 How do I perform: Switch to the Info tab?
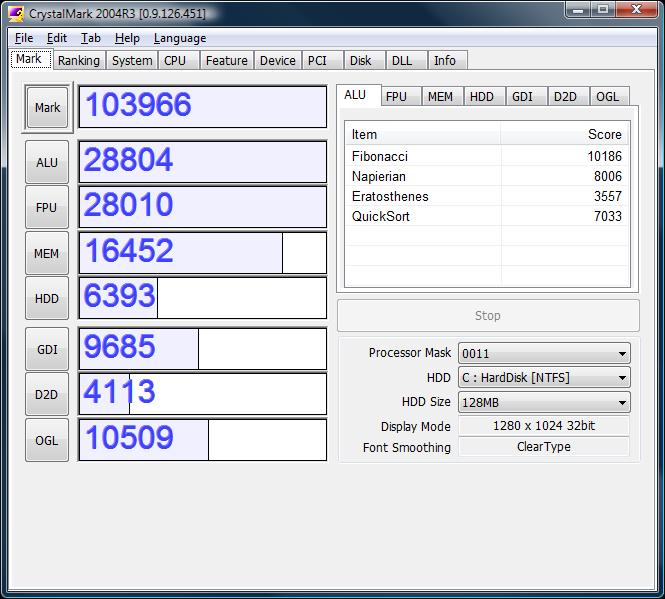pos(447,61)
